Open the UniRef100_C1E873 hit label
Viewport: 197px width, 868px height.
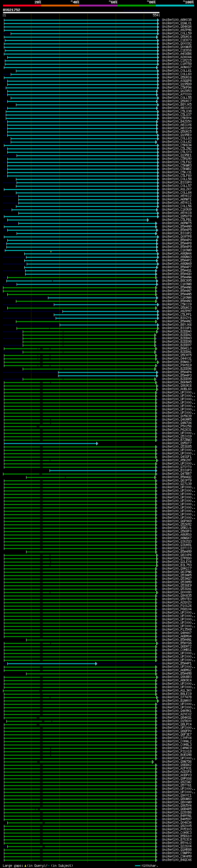point(176,40)
